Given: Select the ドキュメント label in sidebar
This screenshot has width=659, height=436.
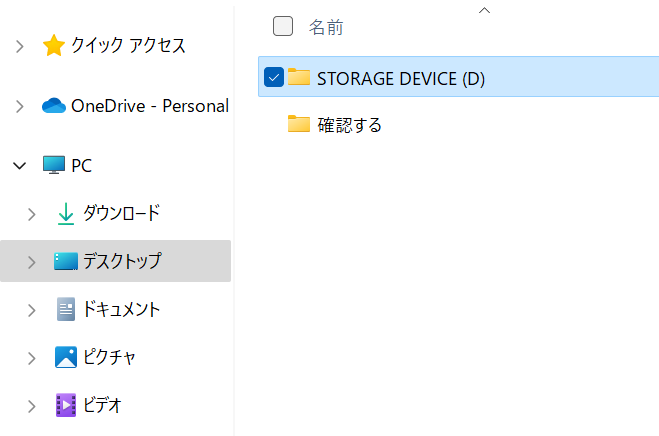Looking at the screenshot, I should coord(121,309).
